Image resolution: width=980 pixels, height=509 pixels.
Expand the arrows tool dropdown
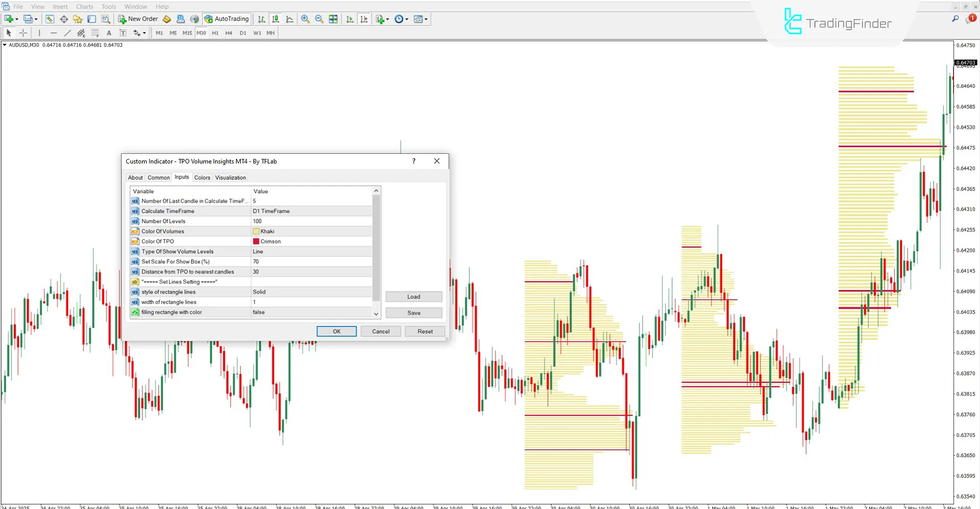click(144, 33)
